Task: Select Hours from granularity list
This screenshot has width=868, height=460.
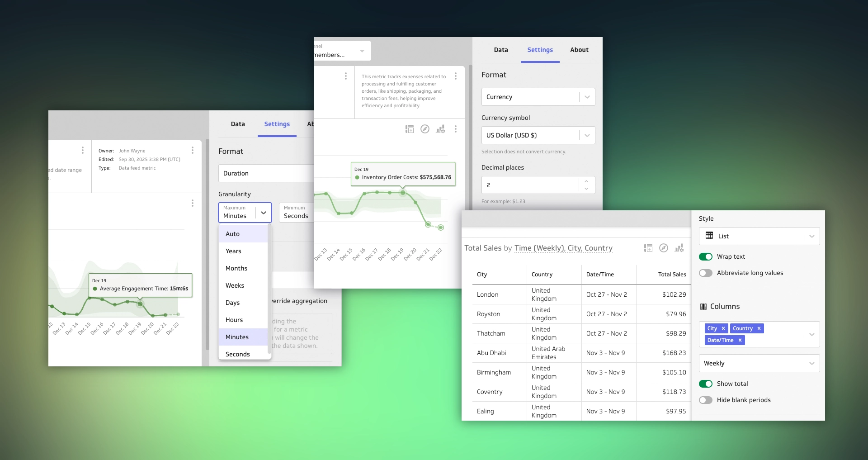Action: pos(234,320)
